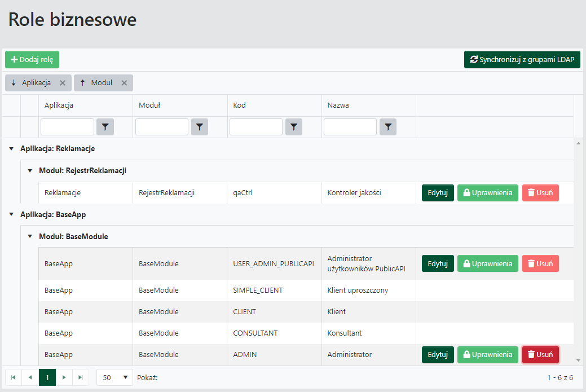Collapse the Aplikacja: BaseApp group
The height and width of the screenshot is (392, 586).
12,214
